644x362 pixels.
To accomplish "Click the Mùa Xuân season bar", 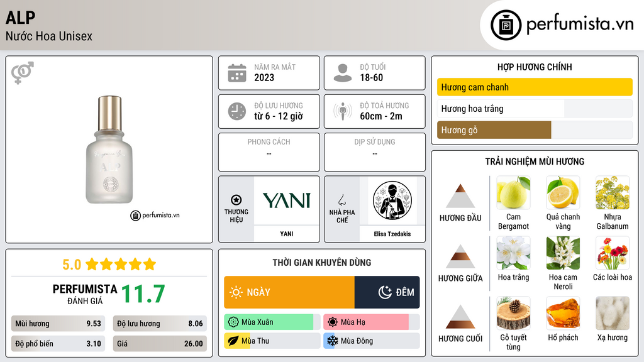I will coord(272,322).
